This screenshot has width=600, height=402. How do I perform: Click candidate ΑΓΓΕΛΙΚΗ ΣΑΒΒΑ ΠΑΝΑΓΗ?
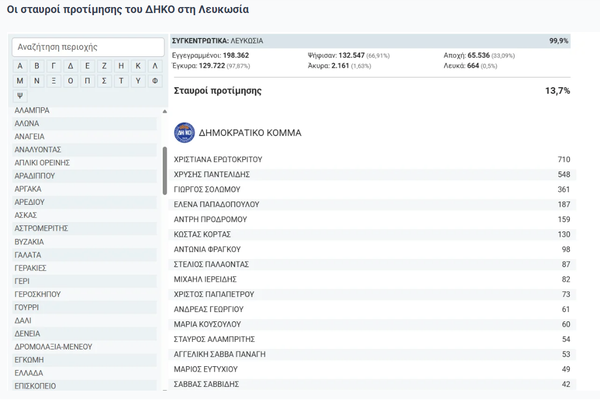point(372,354)
